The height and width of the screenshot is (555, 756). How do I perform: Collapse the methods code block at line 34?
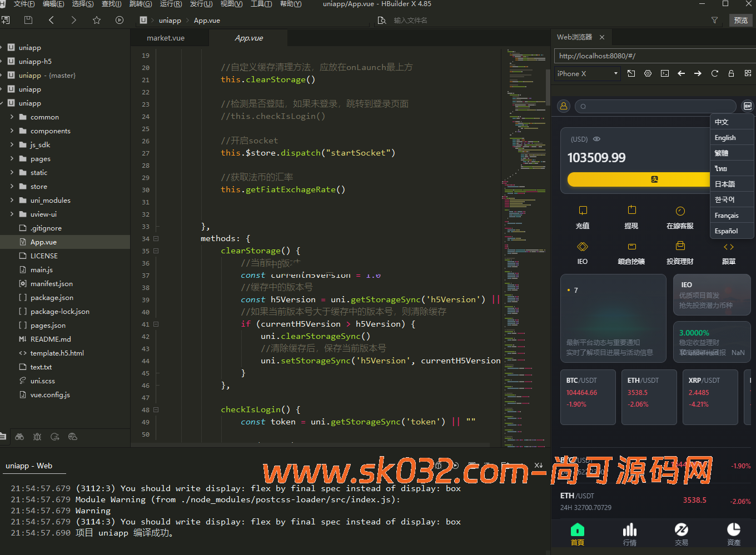[156, 239]
